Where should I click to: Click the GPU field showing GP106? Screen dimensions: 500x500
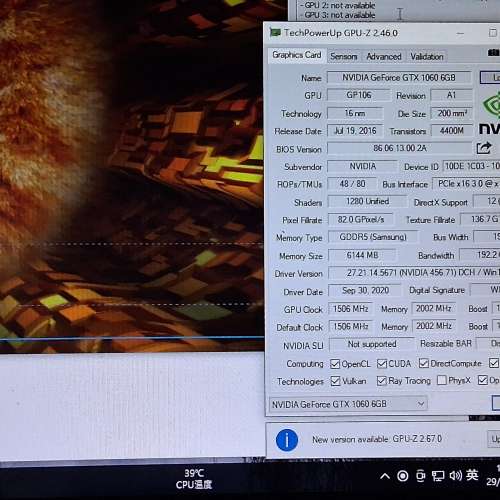[359, 95]
